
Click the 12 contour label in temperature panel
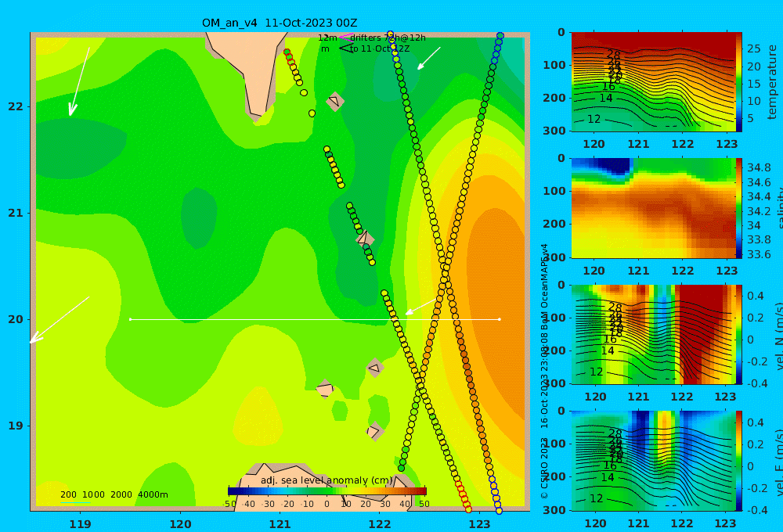tap(594, 119)
